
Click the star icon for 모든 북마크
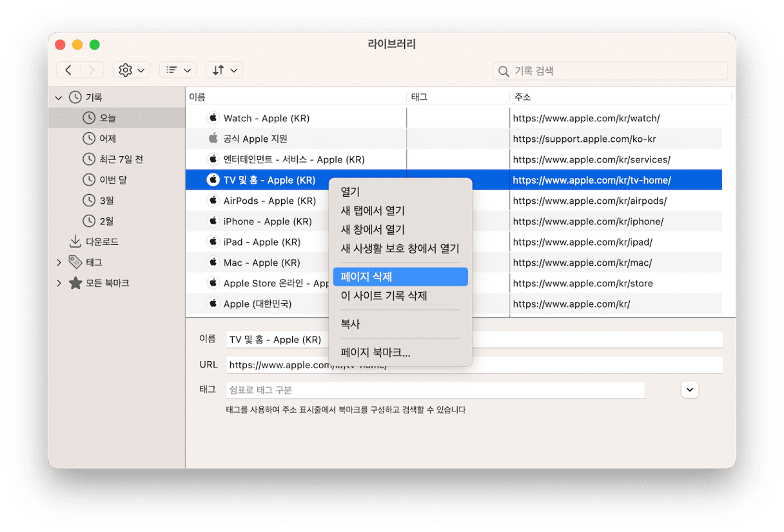point(75,283)
